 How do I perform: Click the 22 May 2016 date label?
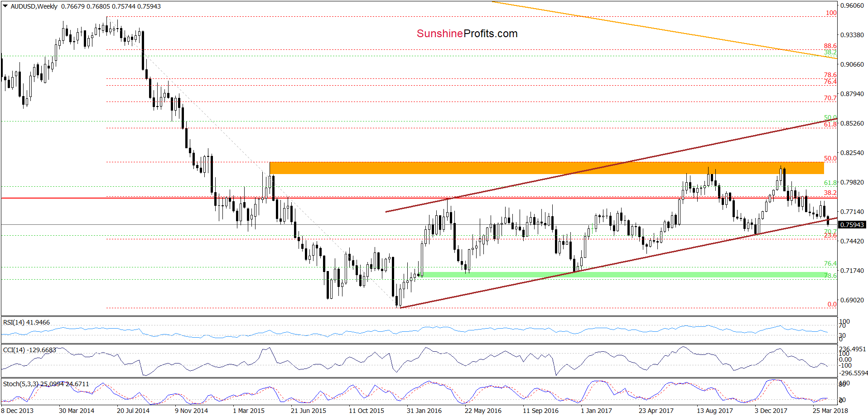[483, 411]
